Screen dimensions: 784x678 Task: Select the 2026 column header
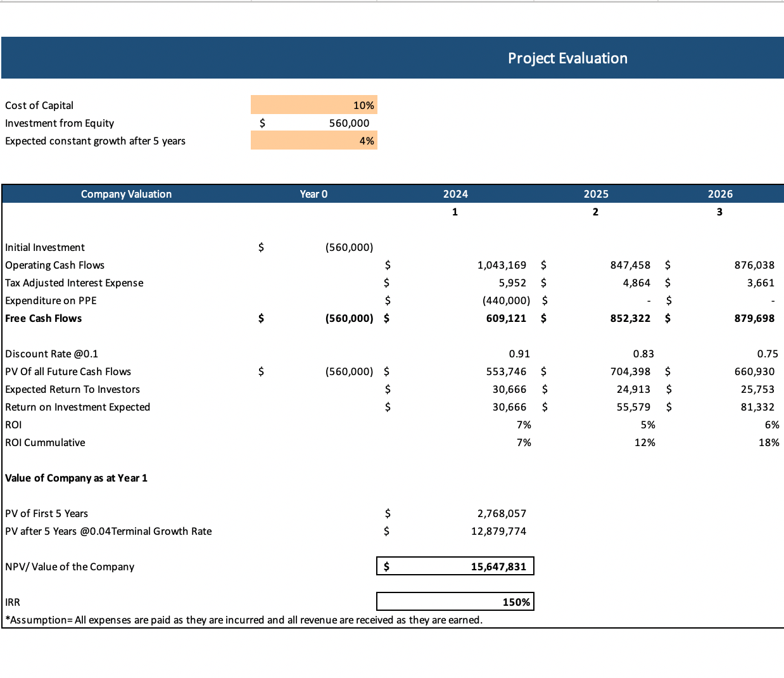click(720, 194)
